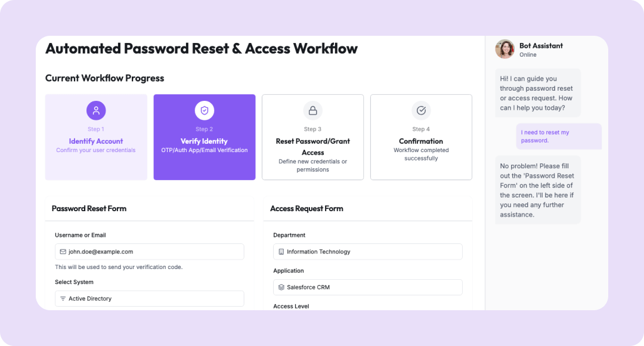Viewport: 644px width, 346px height.
Task: Click the Step 2 shield verification icon
Action: pyautogui.click(x=205, y=110)
